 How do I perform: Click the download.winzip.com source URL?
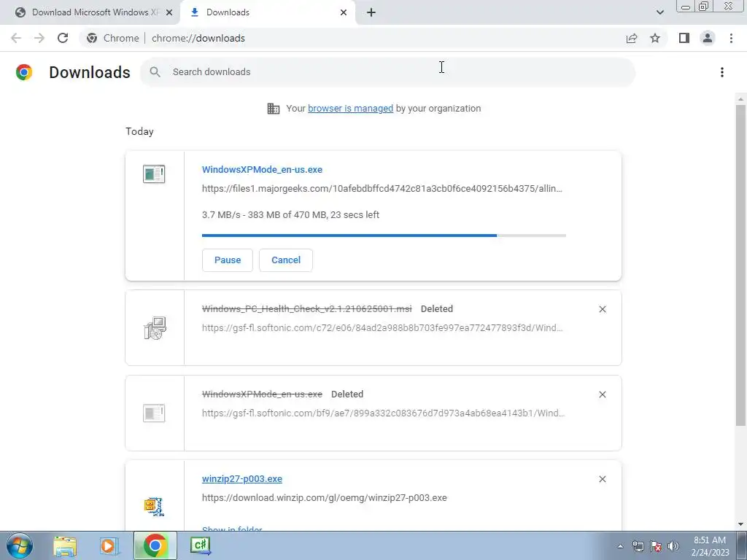coord(325,497)
